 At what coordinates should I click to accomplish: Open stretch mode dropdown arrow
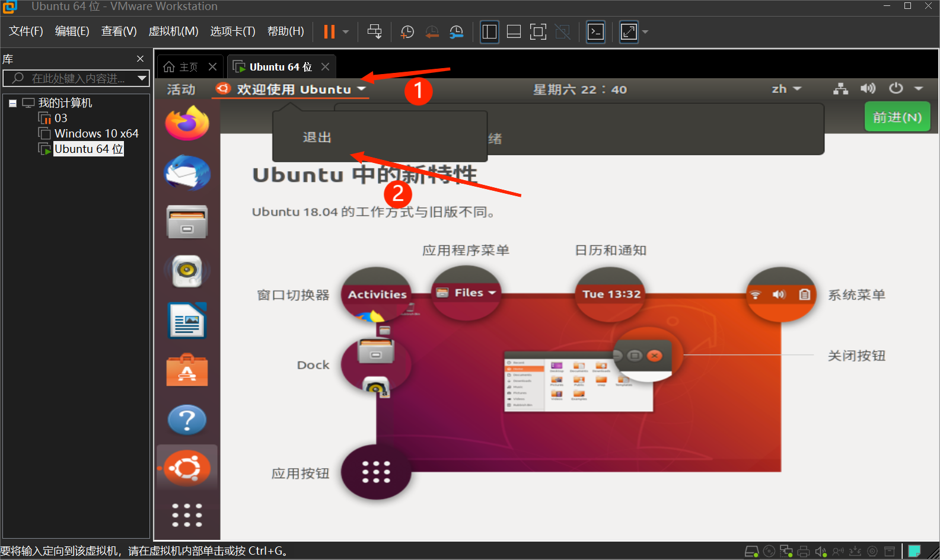point(645,32)
